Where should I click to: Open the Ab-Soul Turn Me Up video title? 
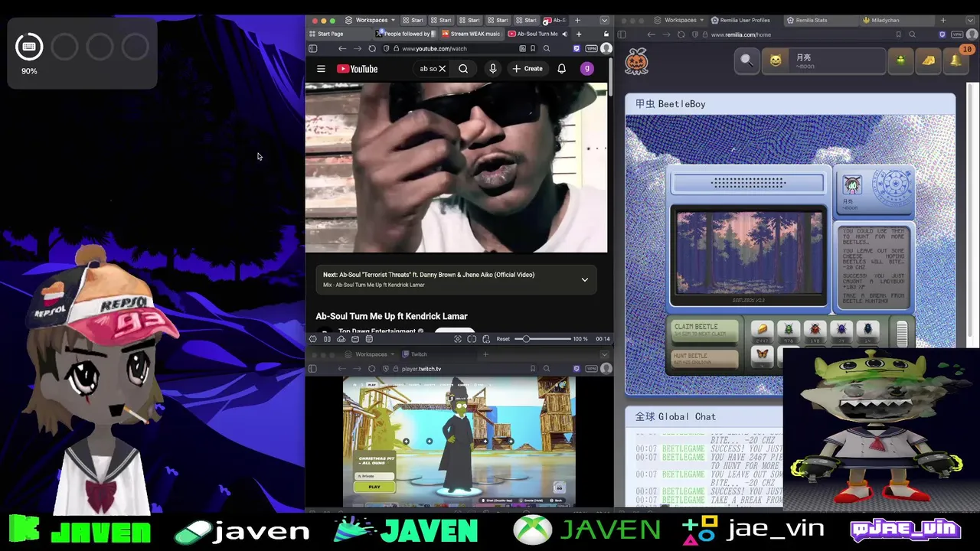[x=391, y=316]
